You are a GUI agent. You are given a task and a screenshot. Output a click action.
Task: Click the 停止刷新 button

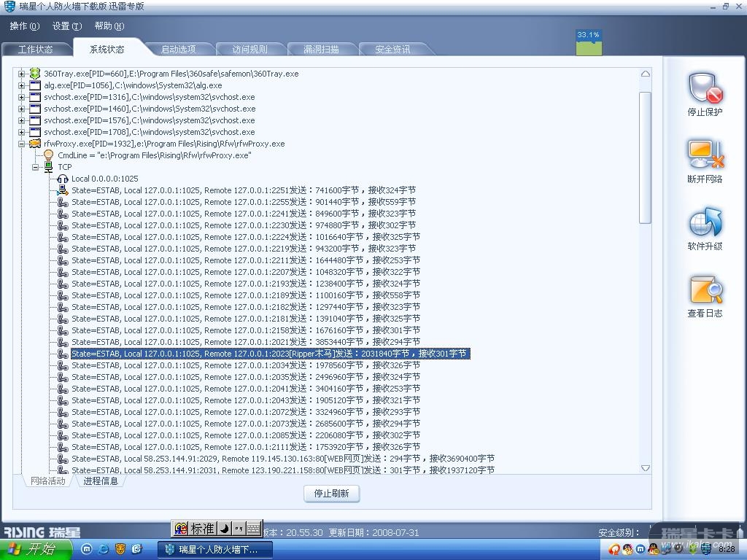[x=332, y=494]
